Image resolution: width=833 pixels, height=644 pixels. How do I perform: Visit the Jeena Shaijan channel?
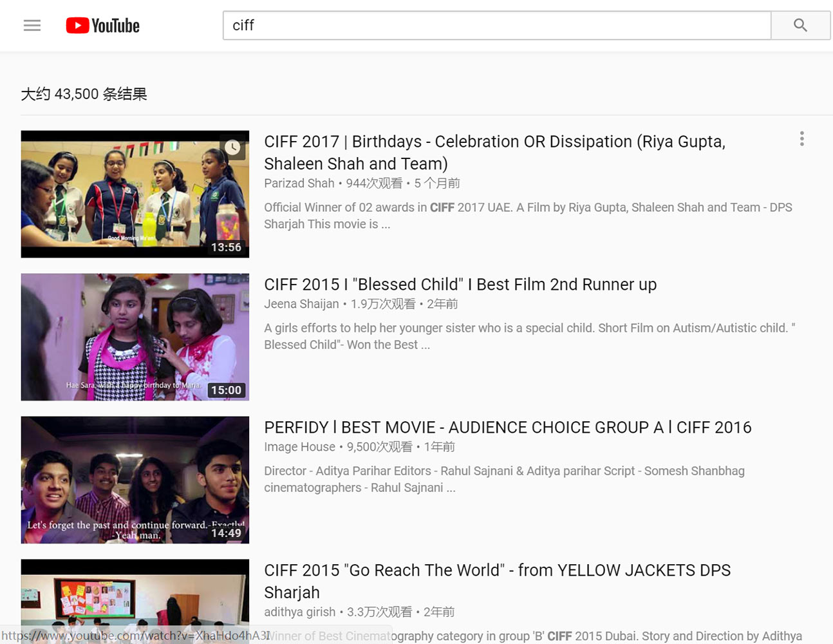(x=301, y=304)
